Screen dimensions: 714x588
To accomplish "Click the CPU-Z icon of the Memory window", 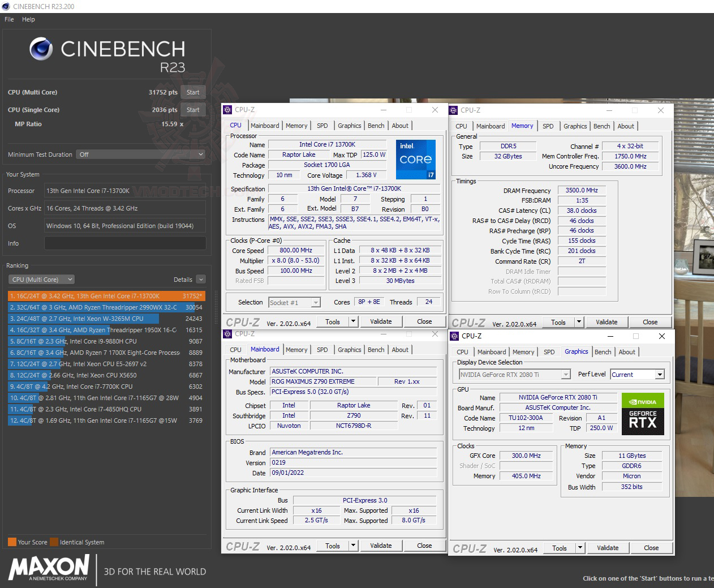I will (453, 110).
